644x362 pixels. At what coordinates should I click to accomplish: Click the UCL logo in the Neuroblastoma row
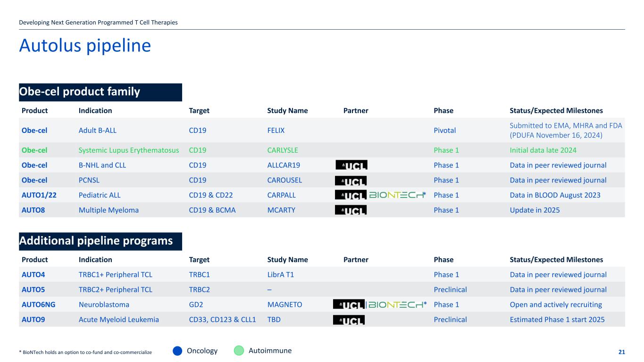[349, 304]
